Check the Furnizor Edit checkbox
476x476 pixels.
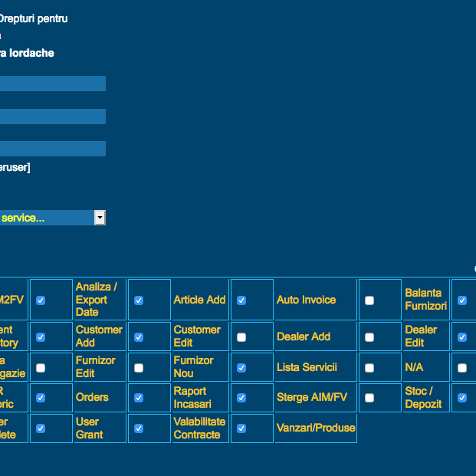[139, 367]
